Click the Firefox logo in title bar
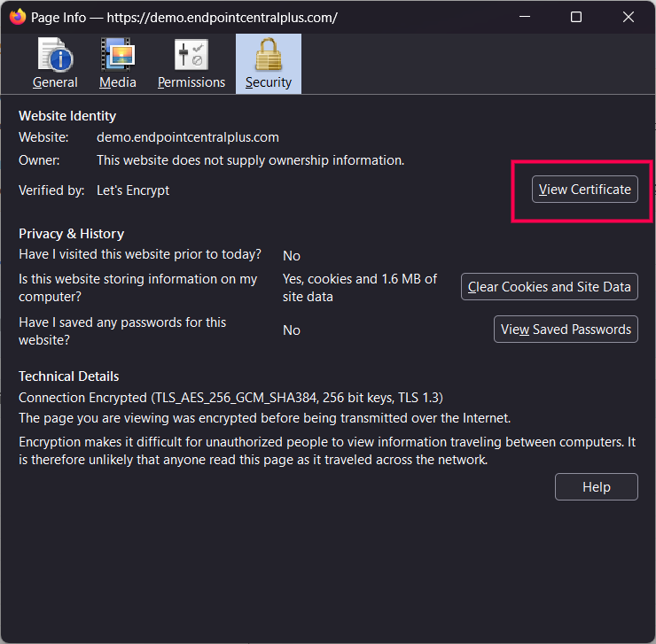Viewport: 656px width, 644px height. pos(18,17)
